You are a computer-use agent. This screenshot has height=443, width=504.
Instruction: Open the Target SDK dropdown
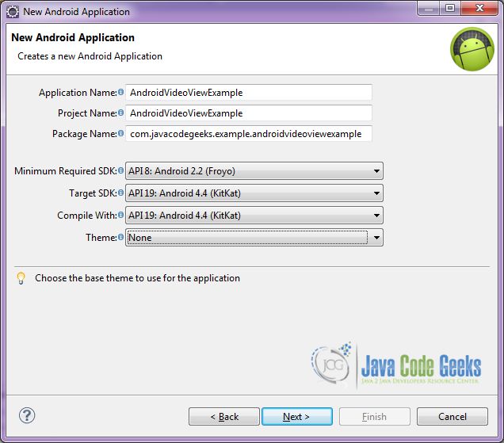254,193
